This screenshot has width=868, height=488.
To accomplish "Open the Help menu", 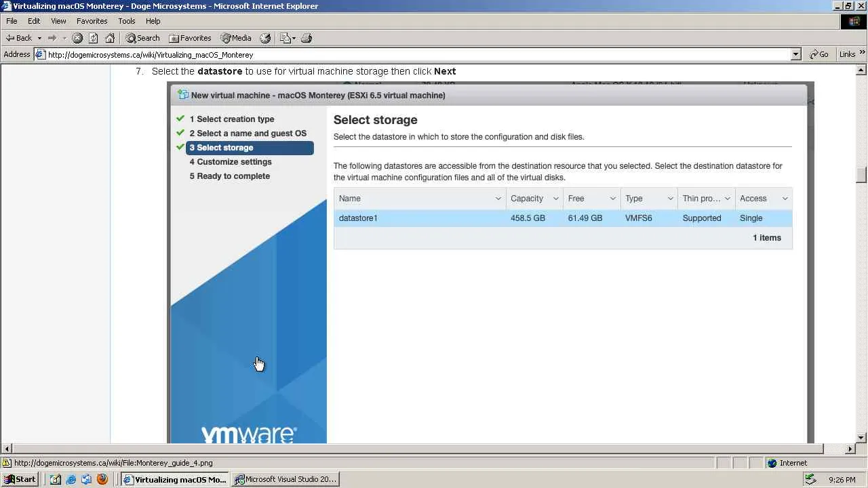I will coord(153,21).
